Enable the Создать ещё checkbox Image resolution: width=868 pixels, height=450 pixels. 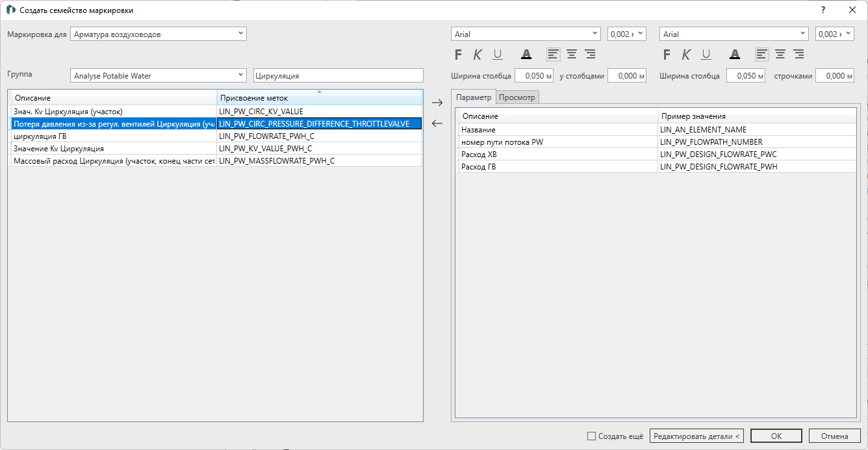591,436
